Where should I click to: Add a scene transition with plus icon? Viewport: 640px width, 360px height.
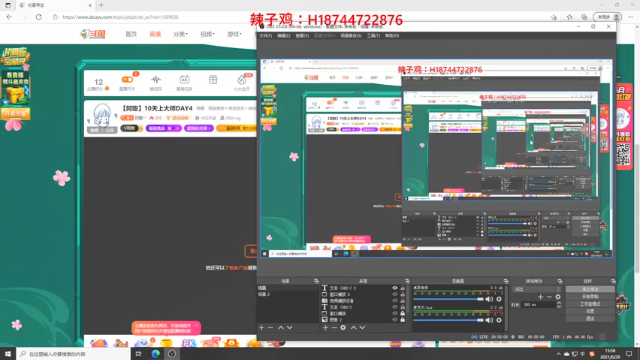coord(540,297)
